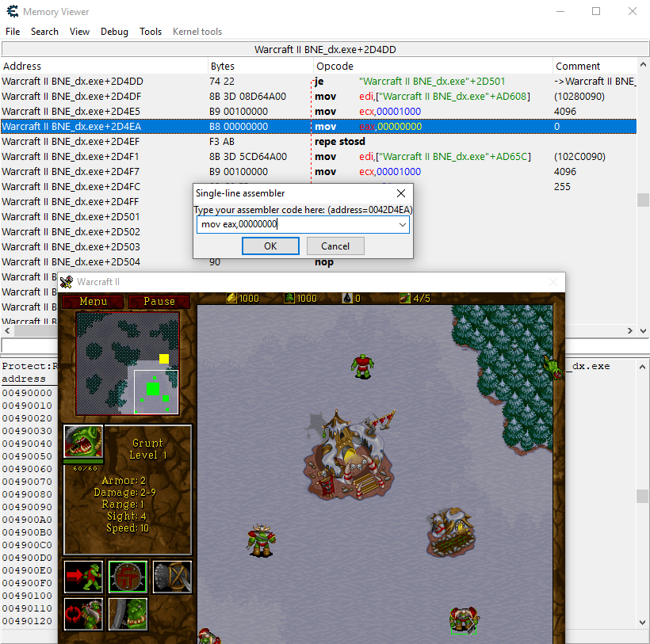Select row with repe stosd opcode

coord(319,142)
